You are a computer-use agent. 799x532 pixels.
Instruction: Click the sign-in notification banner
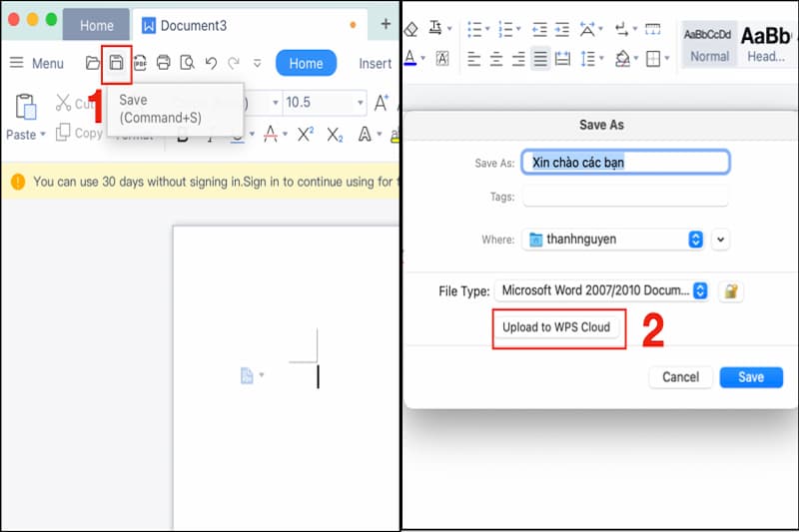201,182
